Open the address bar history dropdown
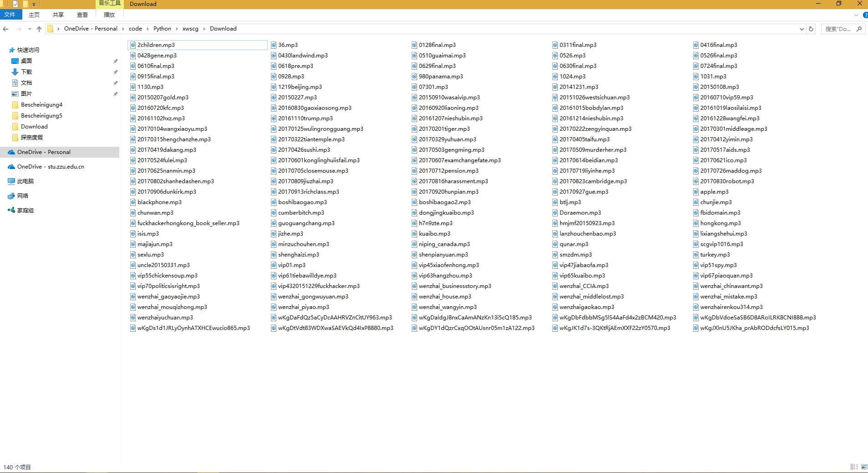Screen dimensions: 868x473 pyautogui.click(x=802, y=29)
